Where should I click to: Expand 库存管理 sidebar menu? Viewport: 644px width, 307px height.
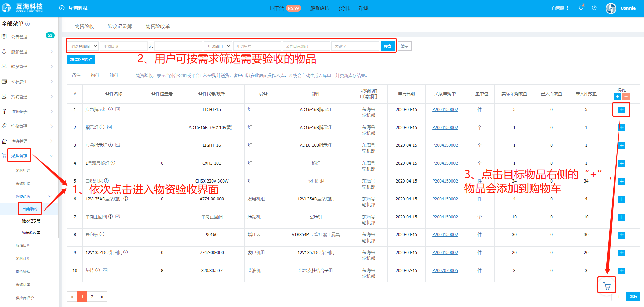point(28,141)
